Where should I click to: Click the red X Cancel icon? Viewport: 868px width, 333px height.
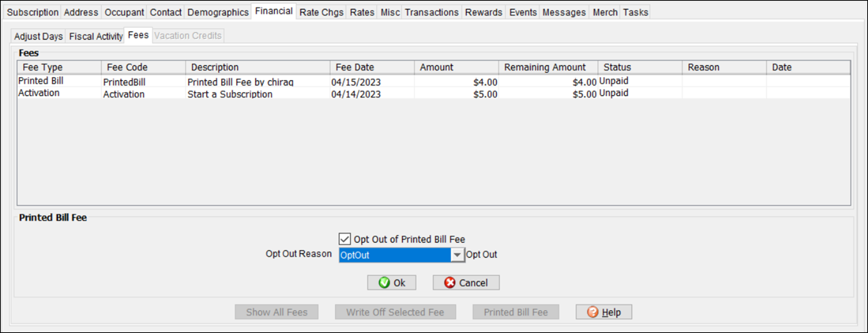(x=449, y=283)
